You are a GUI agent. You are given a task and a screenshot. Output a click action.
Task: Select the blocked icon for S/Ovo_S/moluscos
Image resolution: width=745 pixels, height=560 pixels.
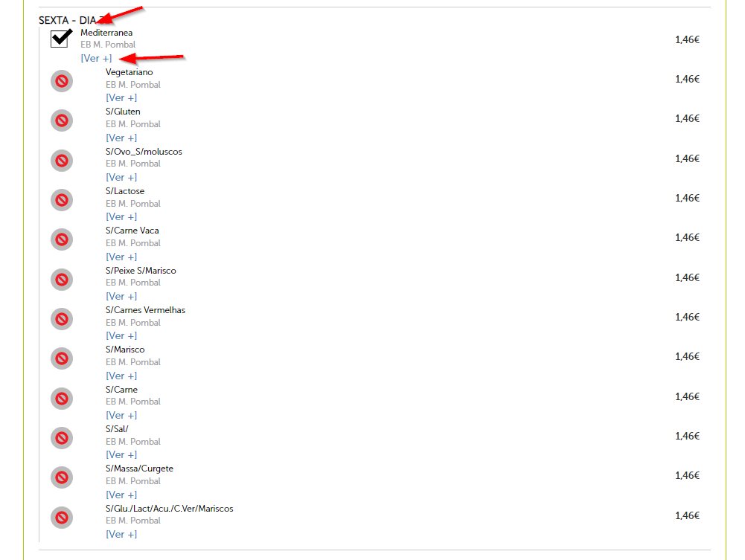[x=62, y=161]
